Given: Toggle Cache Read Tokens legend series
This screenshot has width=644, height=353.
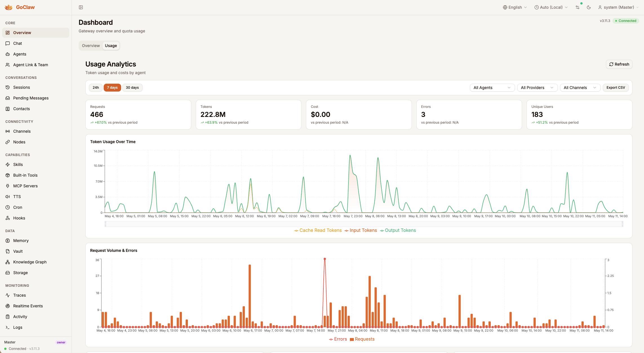Looking at the screenshot, I should [318, 230].
